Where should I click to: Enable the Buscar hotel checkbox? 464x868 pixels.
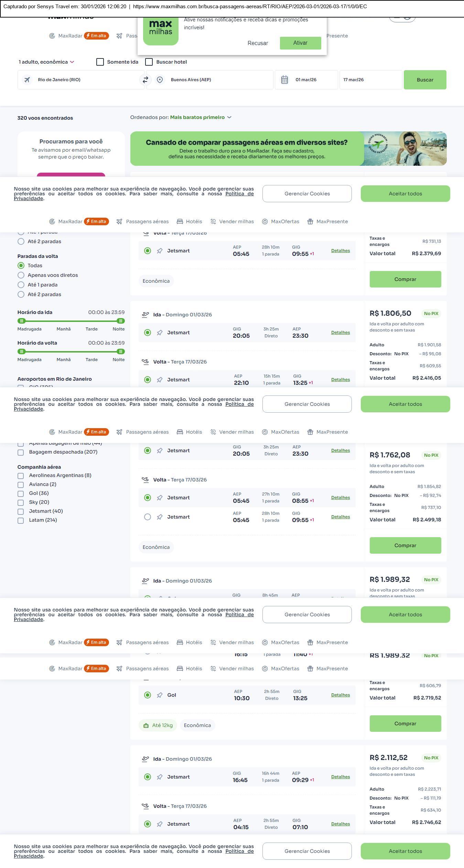pyautogui.click(x=149, y=62)
